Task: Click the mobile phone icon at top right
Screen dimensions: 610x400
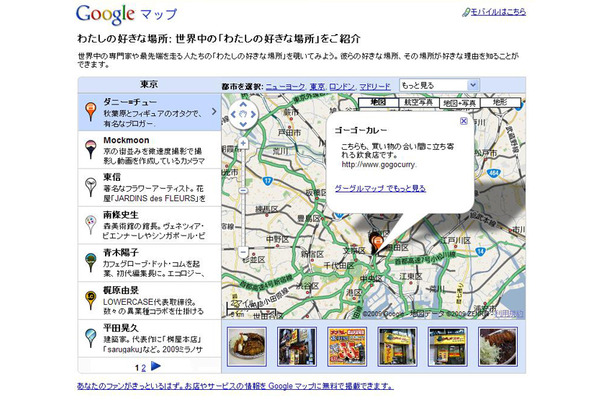Action: pyautogui.click(x=466, y=12)
